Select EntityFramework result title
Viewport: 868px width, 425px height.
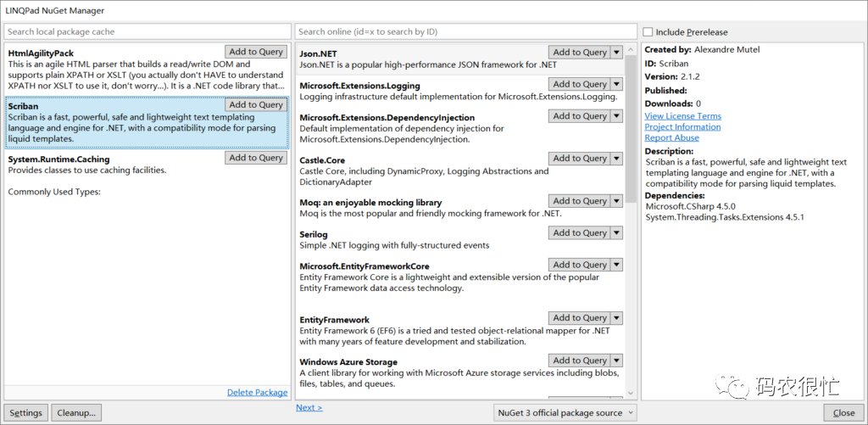[334, 320]
